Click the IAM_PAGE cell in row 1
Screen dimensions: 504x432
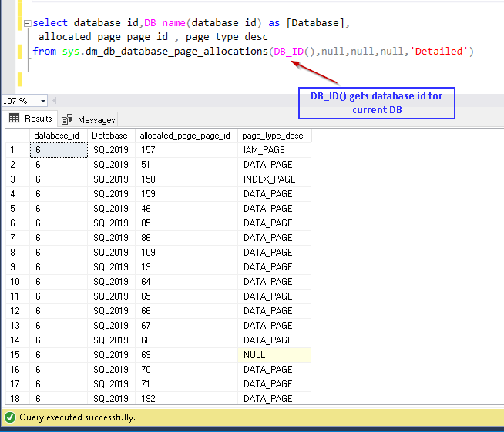tap(274, 150)
